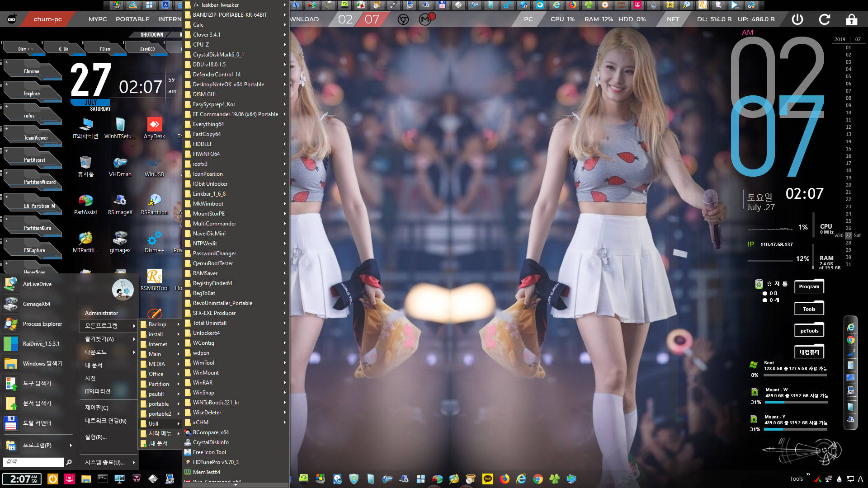The width and height of the screenshot is (868, 488).
Task: Open the RSMBRTool desktop icon
Action: pos(154,280)
